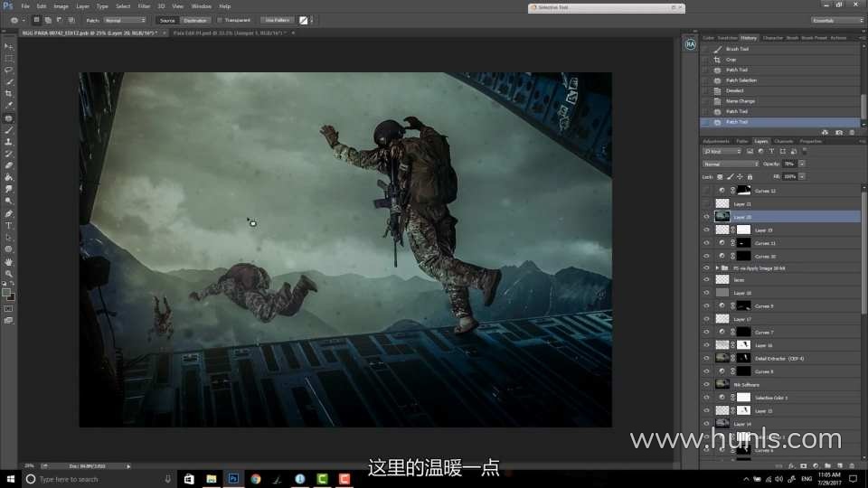Open the Filter menu
Screen dimensions: 868x488
(144, 6)
